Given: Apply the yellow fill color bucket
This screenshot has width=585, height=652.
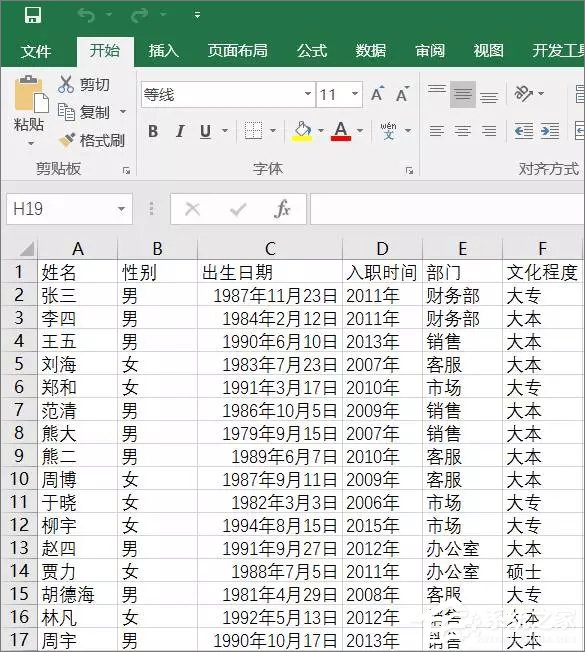Looking at the screenshot, I should point(303,131).
